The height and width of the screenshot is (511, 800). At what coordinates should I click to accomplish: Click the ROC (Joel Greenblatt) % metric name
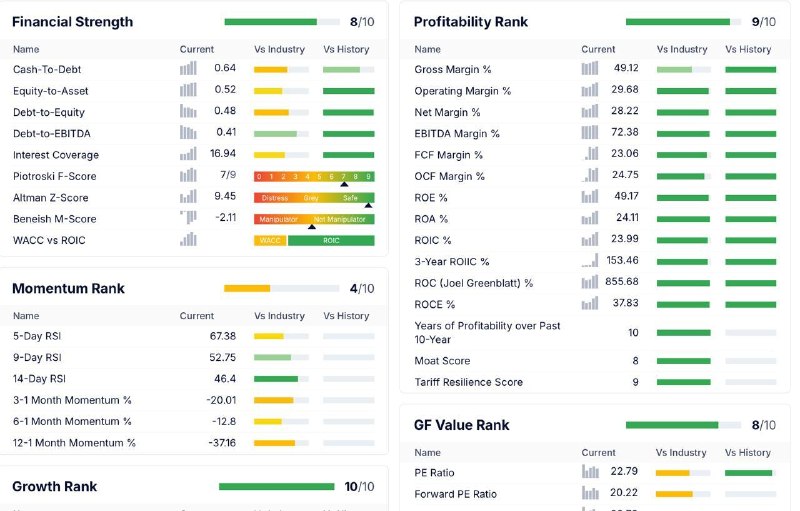(473, 283)
